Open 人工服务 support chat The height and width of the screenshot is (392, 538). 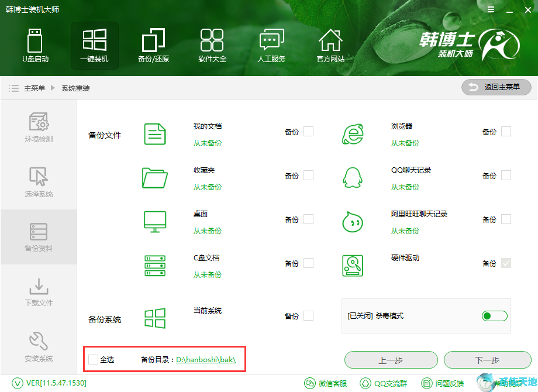271,46
